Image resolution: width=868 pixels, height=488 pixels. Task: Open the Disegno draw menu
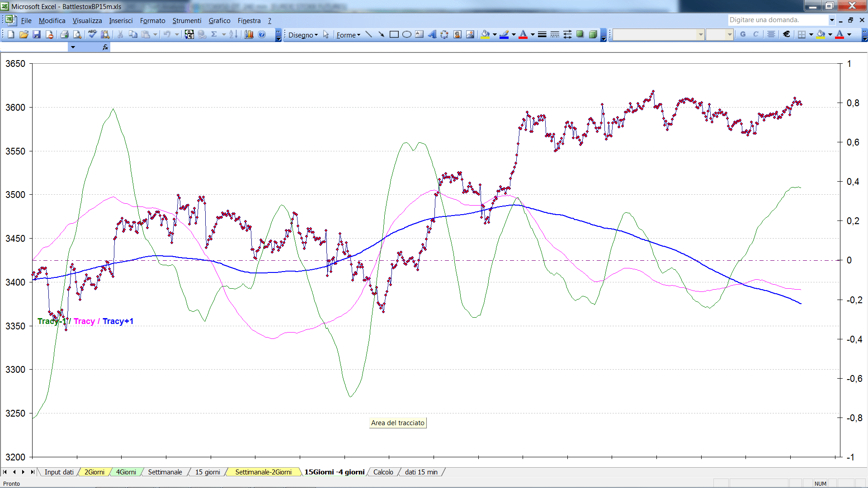pyautogui.click(x=303, y=35)
